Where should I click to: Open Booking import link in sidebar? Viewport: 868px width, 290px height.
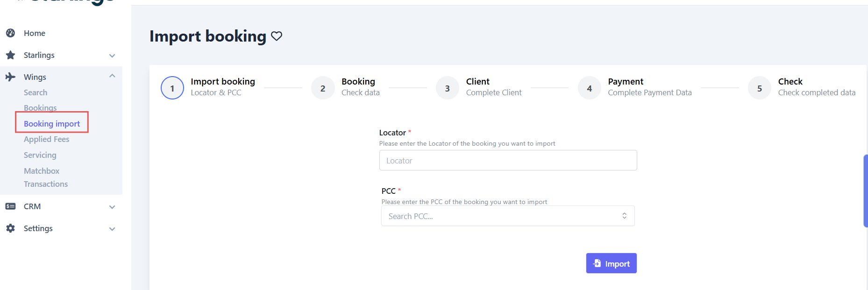click(x=52, y=124)
